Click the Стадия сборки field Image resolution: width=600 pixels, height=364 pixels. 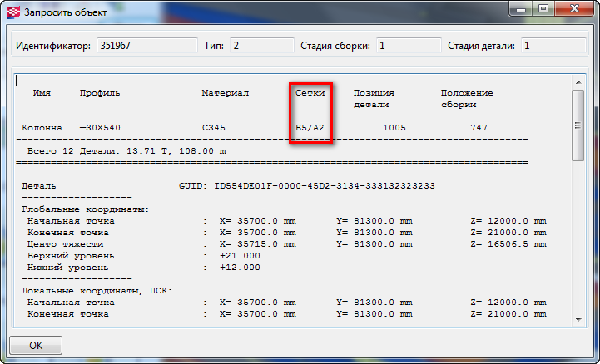tap(406, 45)
